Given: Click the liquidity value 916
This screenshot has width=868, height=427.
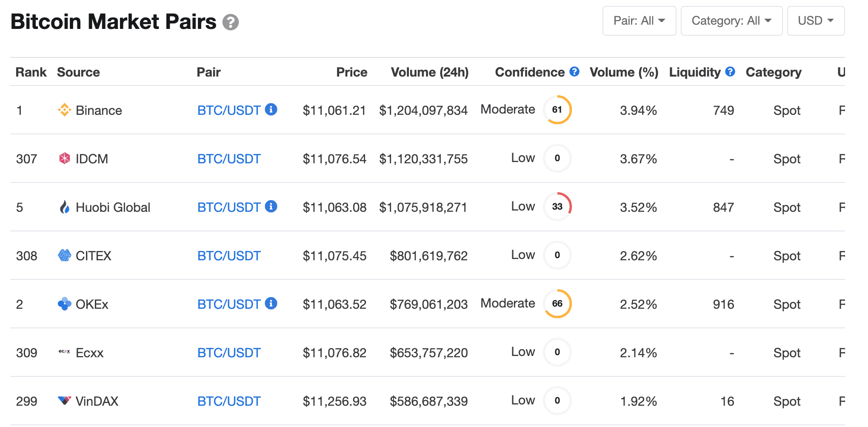Looking at the screenshot, I should coord(724,305).
